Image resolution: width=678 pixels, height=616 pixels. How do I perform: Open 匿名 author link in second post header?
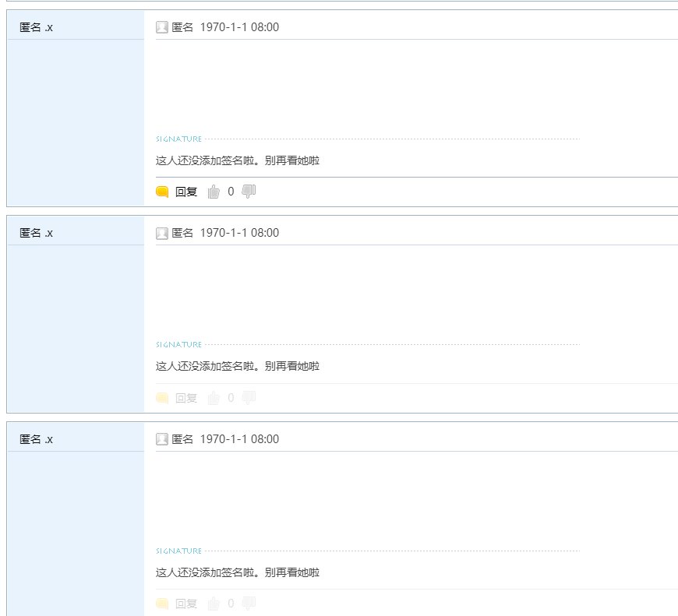[182, 233]
